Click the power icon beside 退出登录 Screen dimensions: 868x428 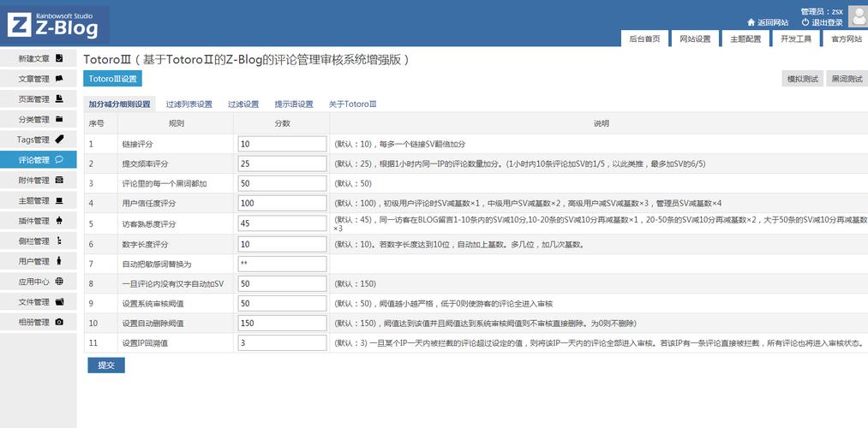(x=805, y=22)
